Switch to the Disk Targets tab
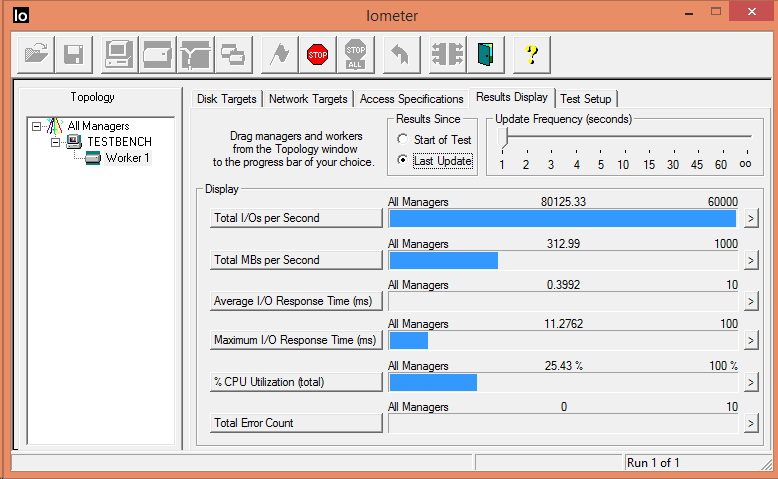Viewport: 778px width, 479px height. 227,99
